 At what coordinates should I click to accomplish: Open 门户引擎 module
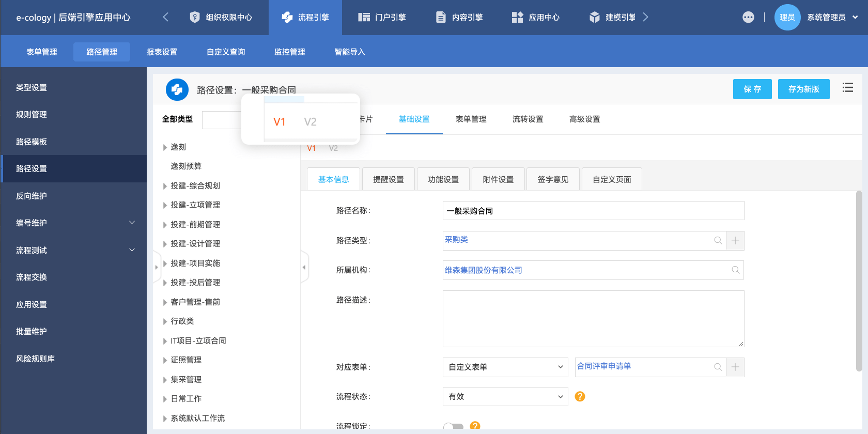coord(382,17)
